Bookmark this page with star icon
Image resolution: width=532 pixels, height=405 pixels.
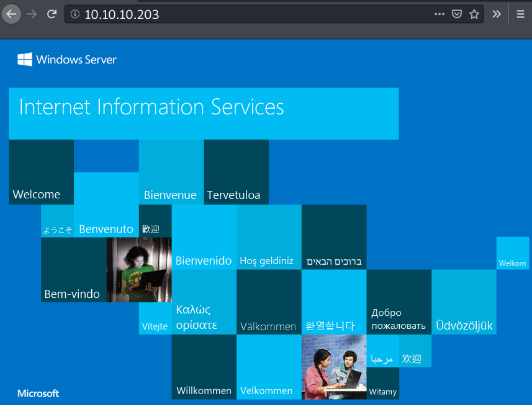(474, 14)
